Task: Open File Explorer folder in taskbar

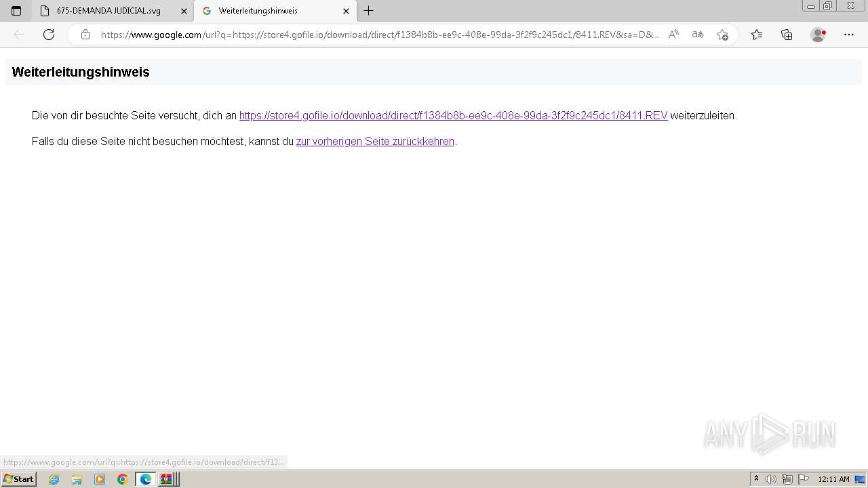Action: point(77,479)
